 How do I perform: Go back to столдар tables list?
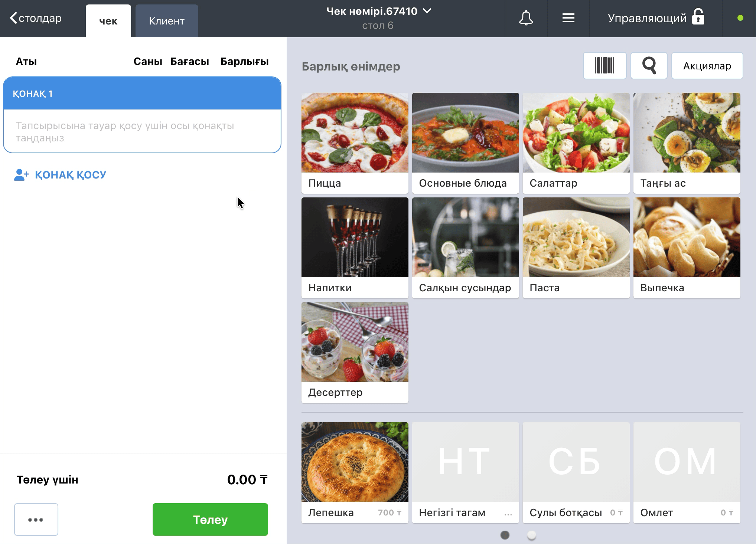(x=36, y=18)
